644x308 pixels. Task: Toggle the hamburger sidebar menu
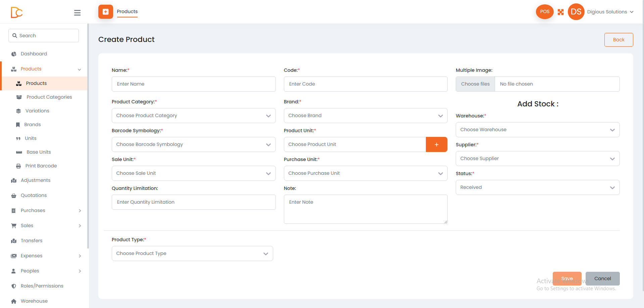tap(77, 13)
